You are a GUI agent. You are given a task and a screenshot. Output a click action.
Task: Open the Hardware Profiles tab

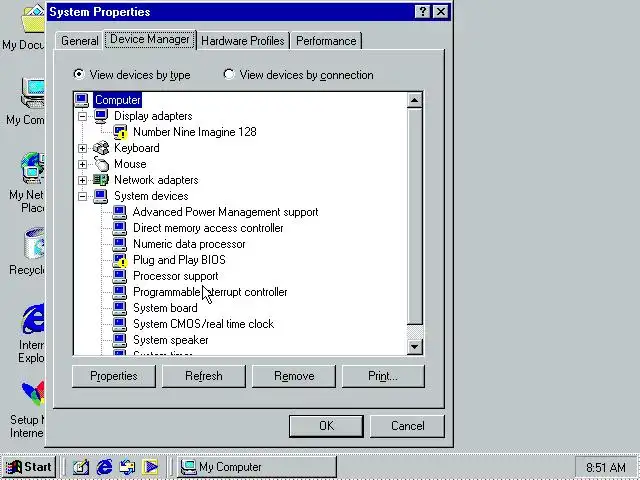coord(242,41)
